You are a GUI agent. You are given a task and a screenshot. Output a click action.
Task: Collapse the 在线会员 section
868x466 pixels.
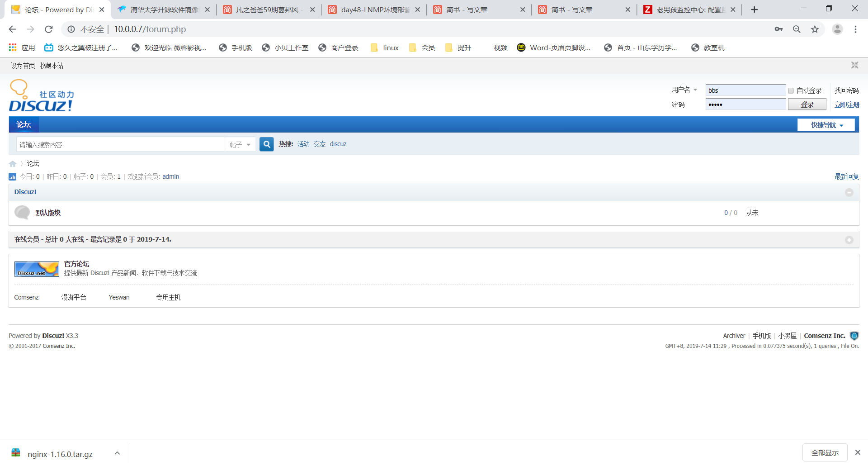pyautogui.click(x=849, y=240)
